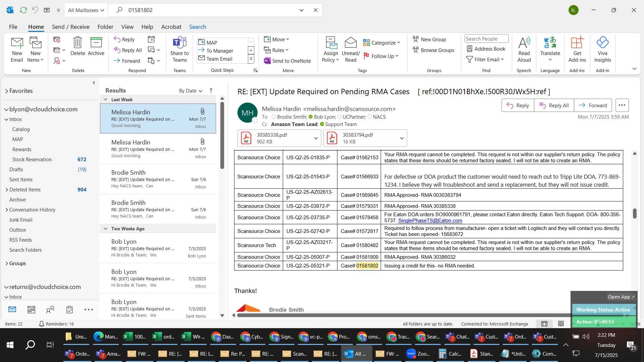Open the People view icon
The height and width of the screenshot is (362, 644).
pos(50,309)
